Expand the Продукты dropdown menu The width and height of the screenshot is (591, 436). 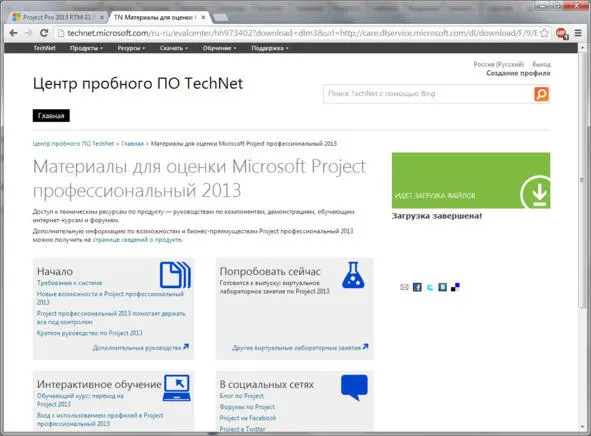[x=86, y=48]
